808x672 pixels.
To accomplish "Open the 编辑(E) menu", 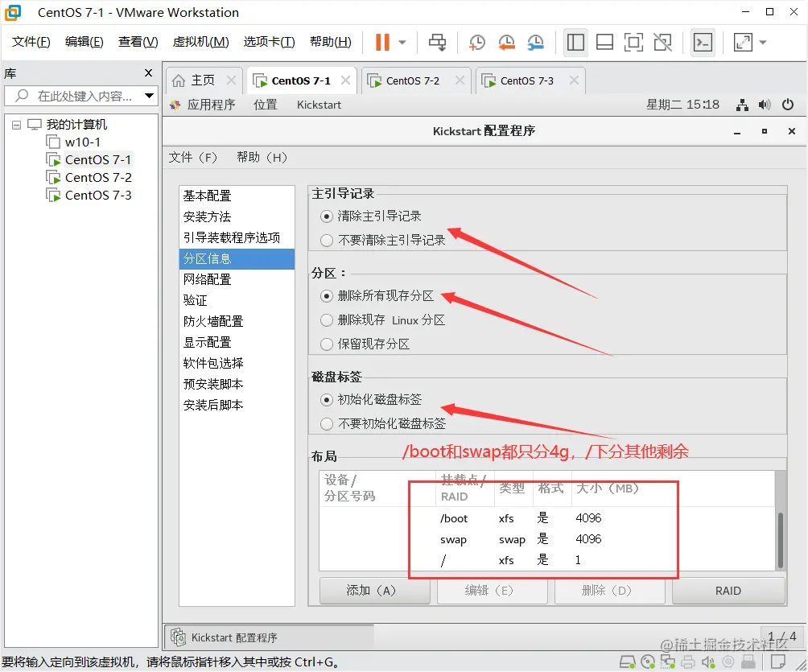I will [x=84, y=42].
